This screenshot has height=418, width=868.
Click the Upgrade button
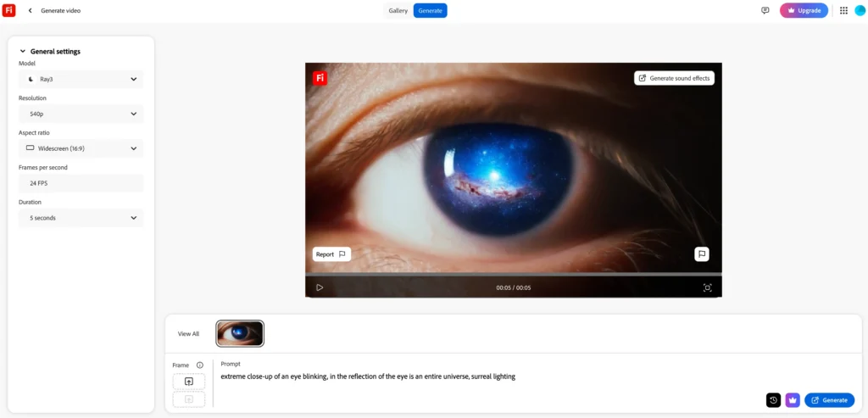tap(804, 10)
